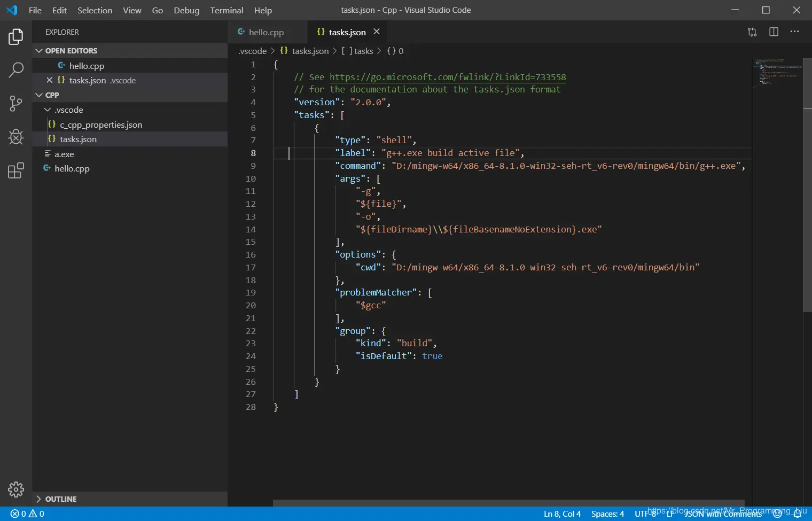812x521 pixels.
Task: Switch to the hello.cpp editor tab
Action: pos(268,32)
